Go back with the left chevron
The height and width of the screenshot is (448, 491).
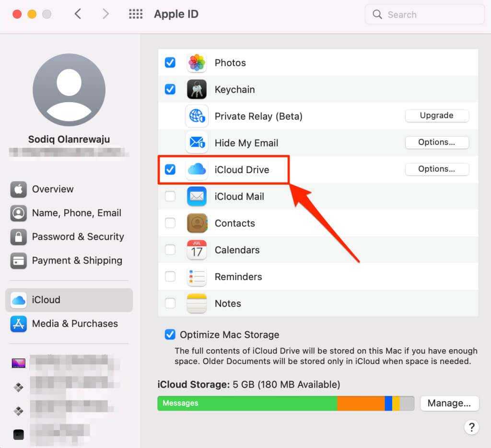pos(78,14)
